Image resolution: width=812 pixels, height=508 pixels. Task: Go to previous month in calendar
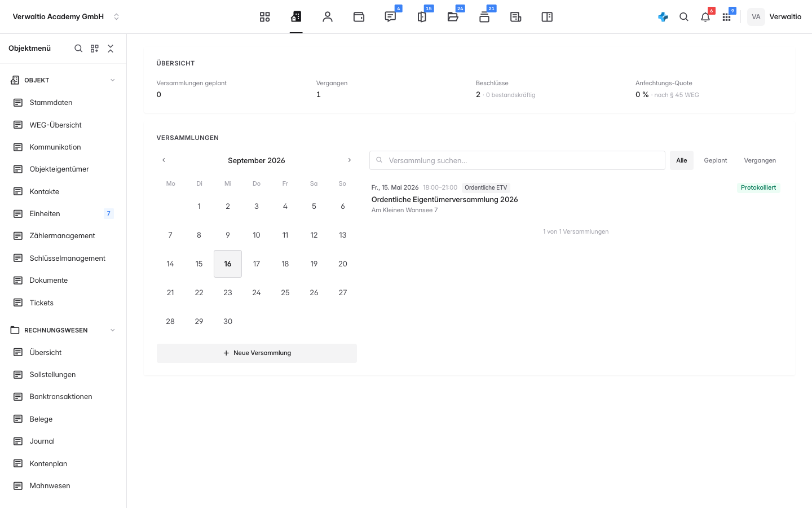pyautogui.click(x=164, y=160)
